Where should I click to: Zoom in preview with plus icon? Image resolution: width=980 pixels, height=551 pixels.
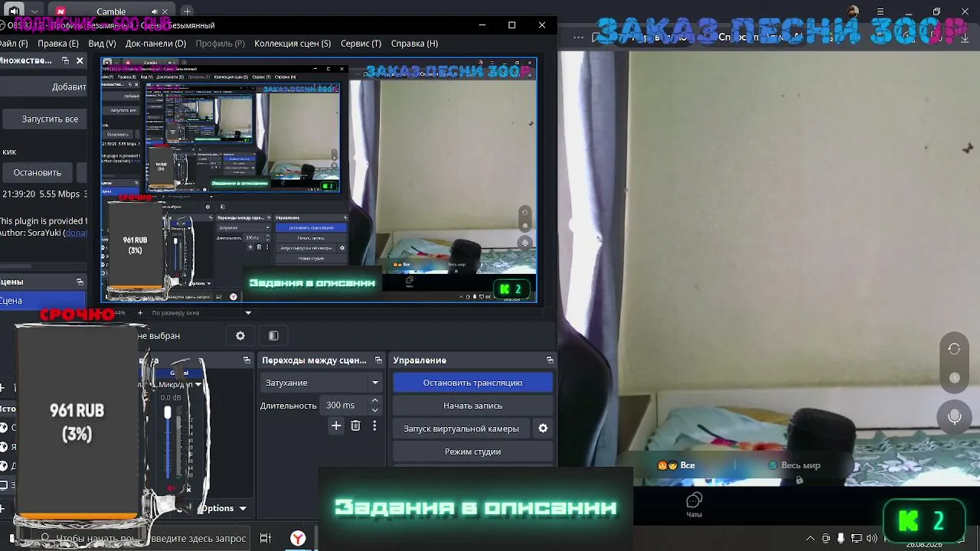click(x=139, y=313)
